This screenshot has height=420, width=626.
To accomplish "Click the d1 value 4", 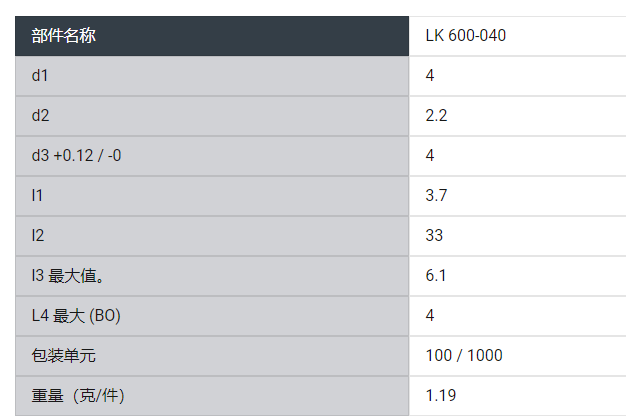I will tap(430, 76).
